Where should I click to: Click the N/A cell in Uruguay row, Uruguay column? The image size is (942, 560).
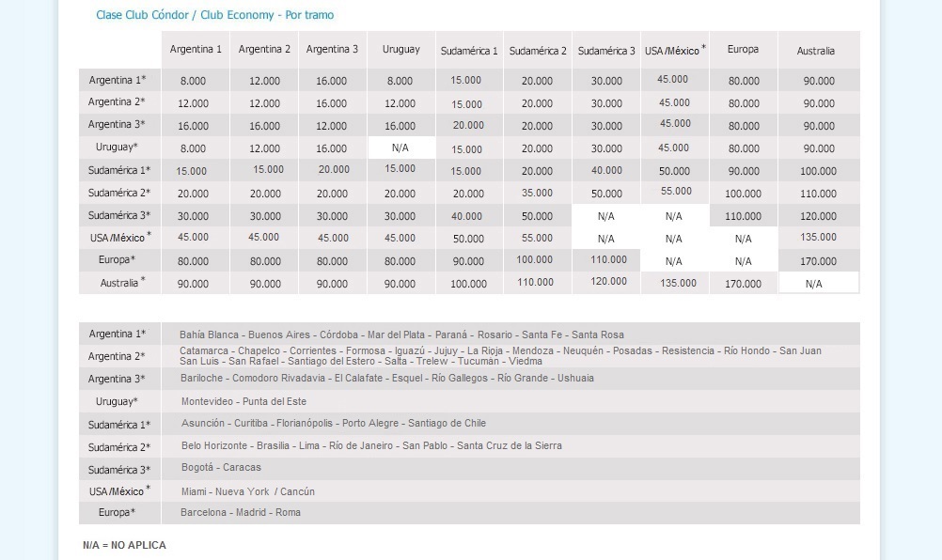(400, 148)
